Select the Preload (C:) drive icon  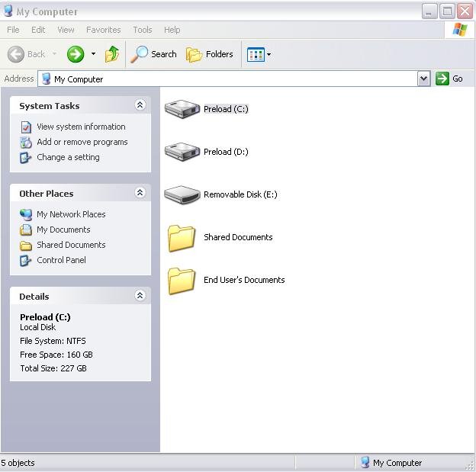(x=182, y=109)
